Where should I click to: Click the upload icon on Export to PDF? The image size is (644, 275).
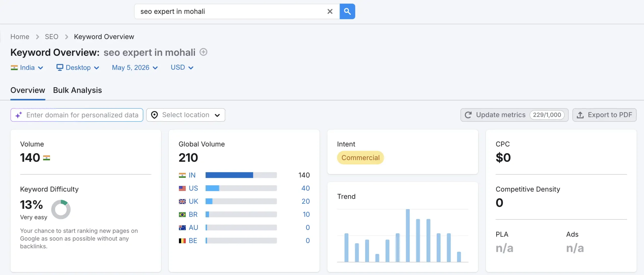tap(580, 115)
